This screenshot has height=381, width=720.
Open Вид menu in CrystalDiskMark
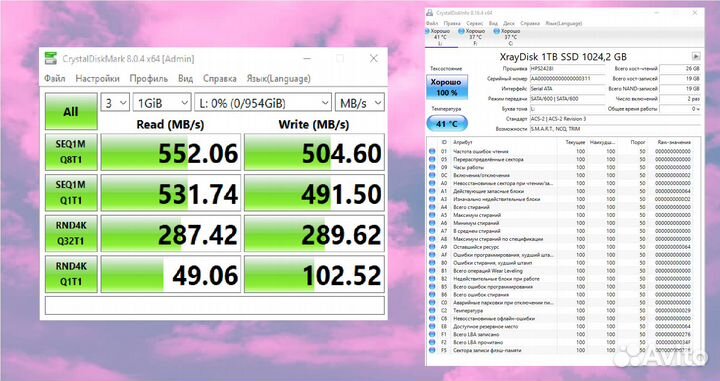tap(186, 78)
